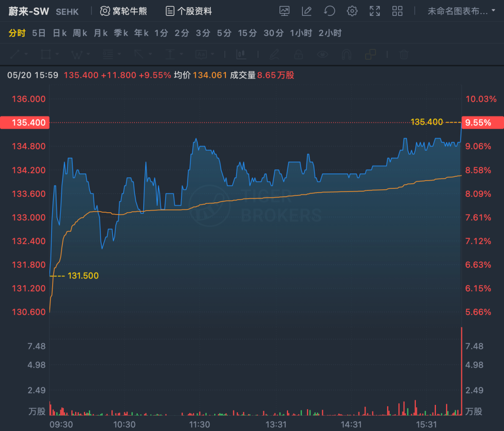Toggle drawings visibility eye icon
The width and height of the screenshot is (504, 431).
pos(322,54)
